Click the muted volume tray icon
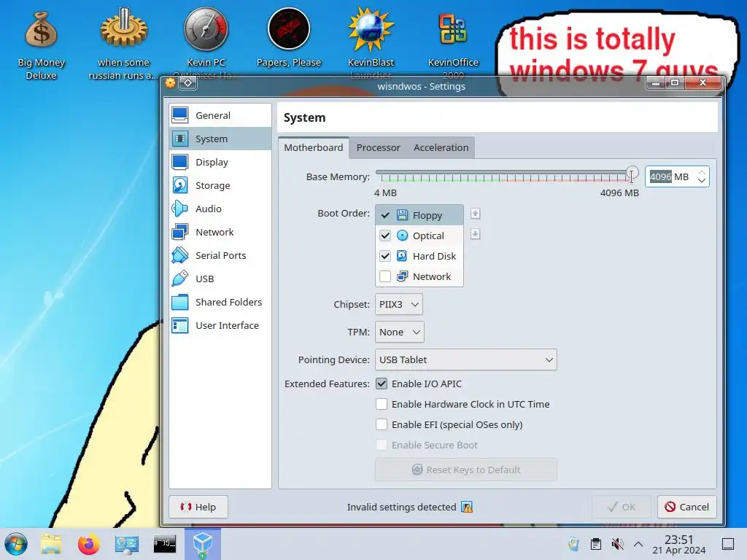Image resolution: width=747 pixels, height=560 pixels. pyautogui.click(x=617, y=544)
